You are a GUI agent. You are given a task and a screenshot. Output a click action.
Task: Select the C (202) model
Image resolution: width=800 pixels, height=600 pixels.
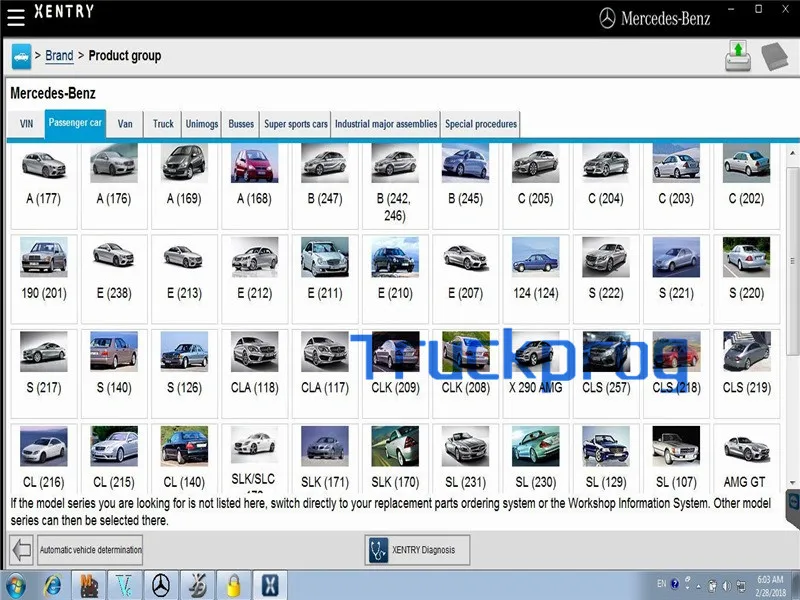pyautogui.click(x=746, y=186)
